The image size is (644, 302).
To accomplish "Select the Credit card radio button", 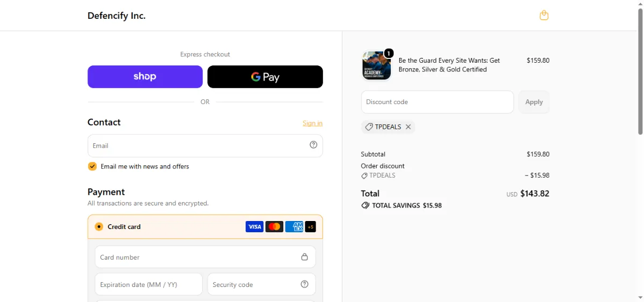I will (x=99, y=227).
